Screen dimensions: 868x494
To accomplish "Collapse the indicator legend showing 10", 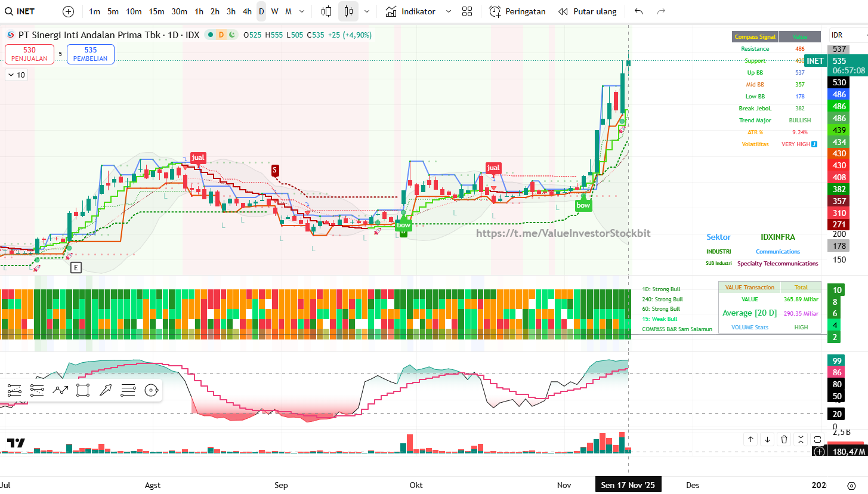I will [x=16, y=75].
